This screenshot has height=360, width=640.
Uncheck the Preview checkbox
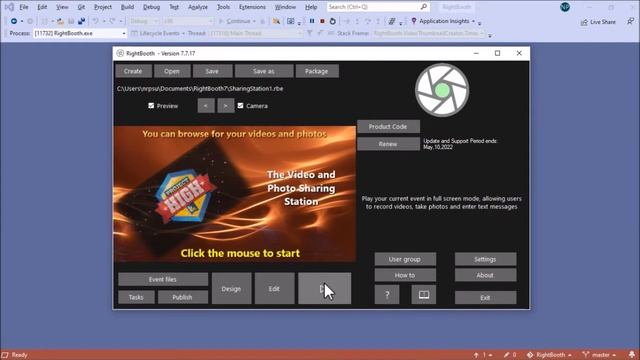coord(151,106)
